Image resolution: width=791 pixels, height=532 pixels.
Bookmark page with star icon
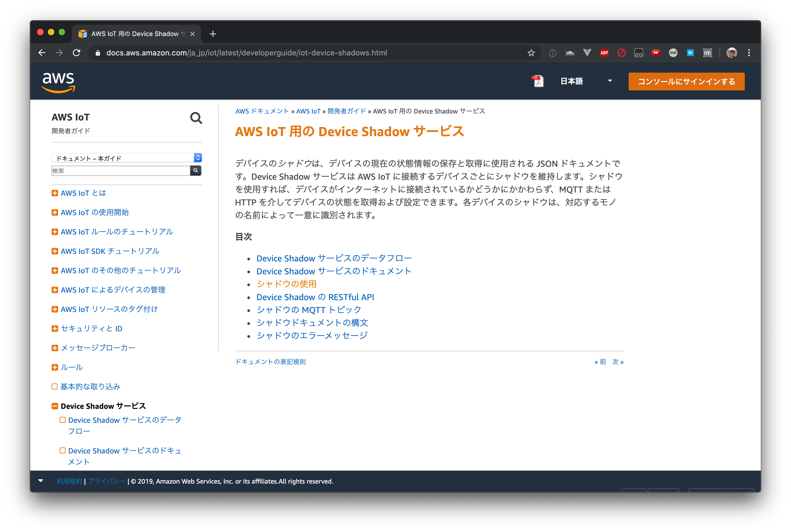click(x=531, y=53)
